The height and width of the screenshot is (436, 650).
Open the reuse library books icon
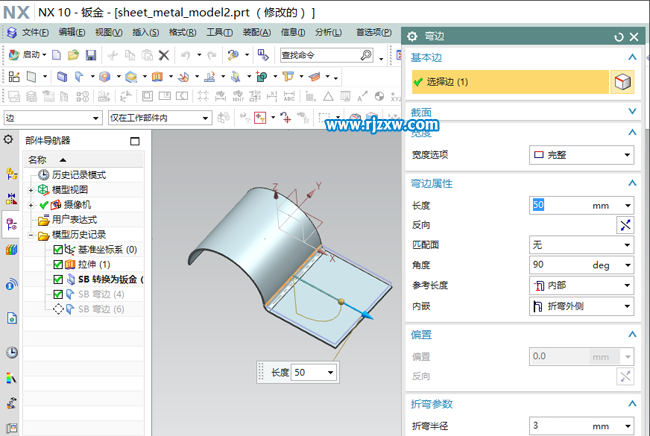12,250
